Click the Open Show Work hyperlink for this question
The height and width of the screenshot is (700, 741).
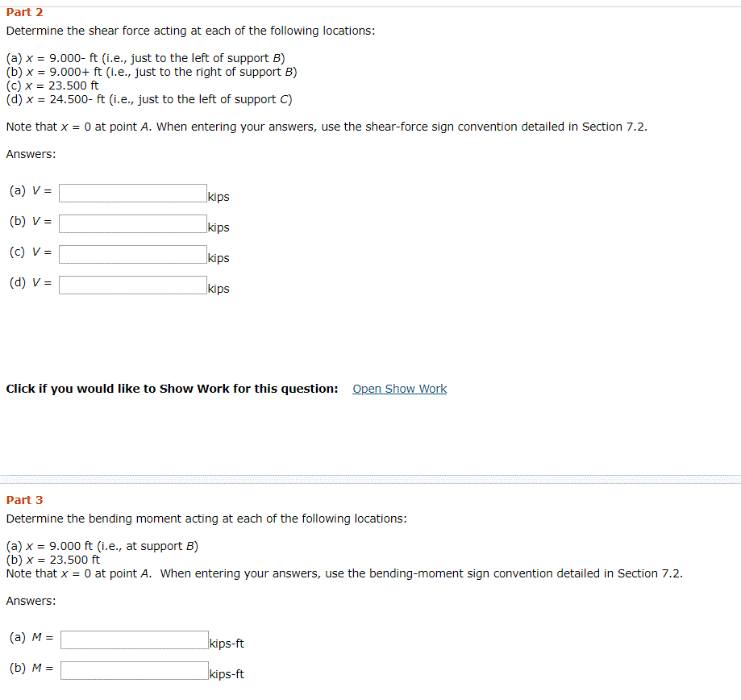pos(399,388)
